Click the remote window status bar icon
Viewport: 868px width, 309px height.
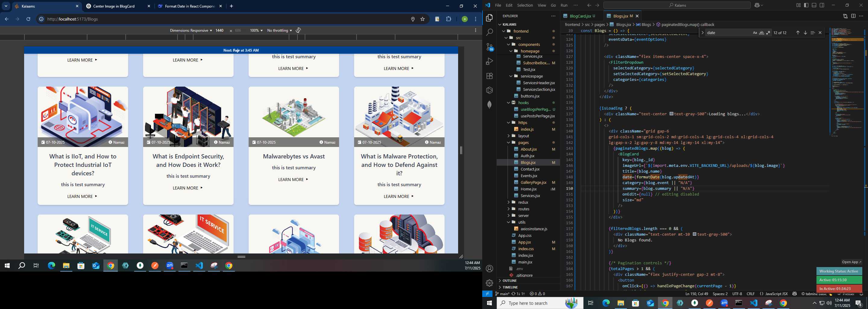point(487,294)
